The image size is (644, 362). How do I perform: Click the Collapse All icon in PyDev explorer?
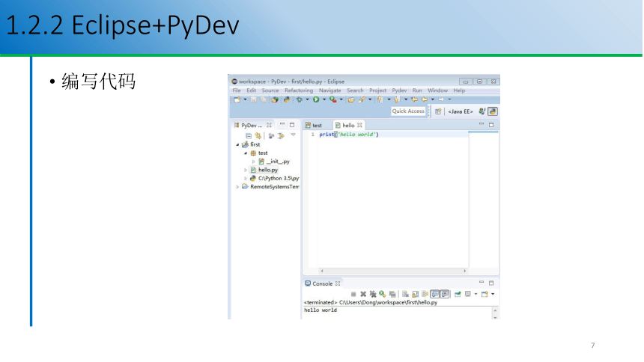click(x=249, y=136)
